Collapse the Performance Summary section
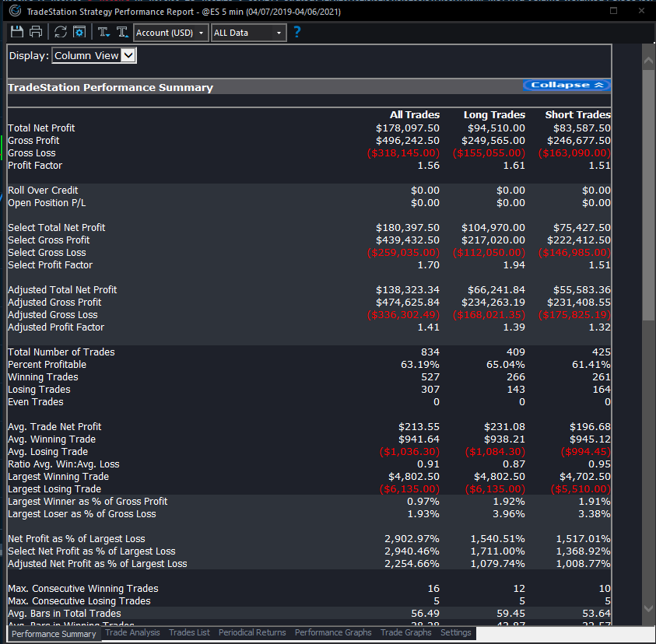Image resolution: width=656 pixels, height=644 pixels. 567,84
